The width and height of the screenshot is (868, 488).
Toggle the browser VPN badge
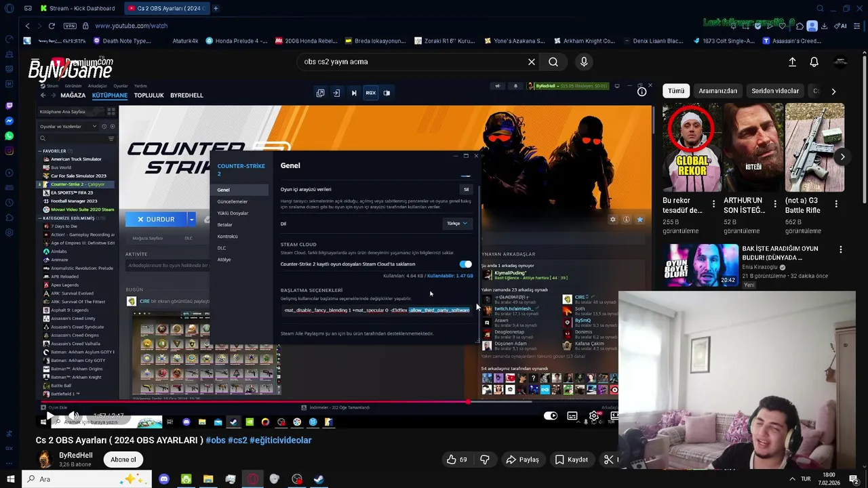click(70, 26)
